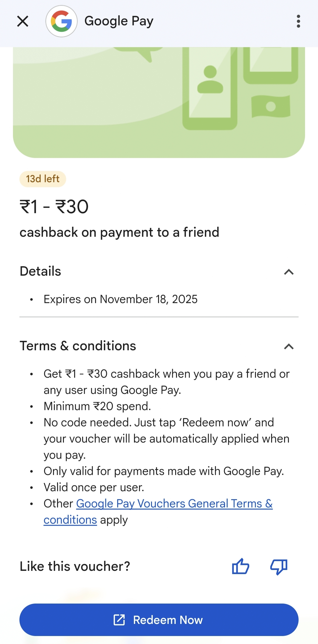Viewport: 318px width, 644px height.
Task: Tap the Details section header
Action: point(40,271)
